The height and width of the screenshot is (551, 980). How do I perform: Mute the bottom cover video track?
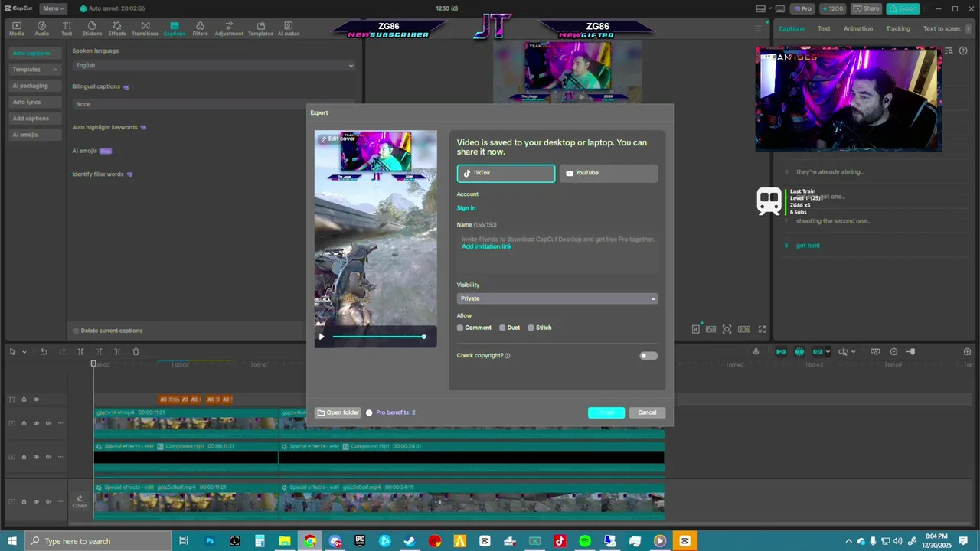pyautogui.click(x=48, y=502)
